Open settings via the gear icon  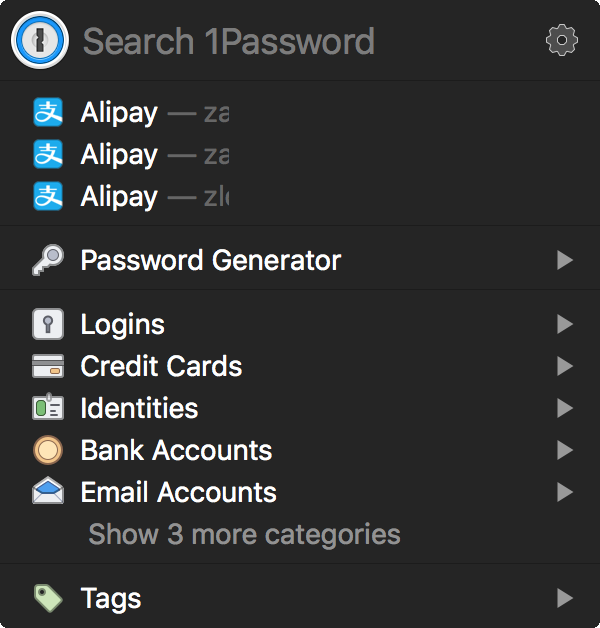tap(562, 40)
